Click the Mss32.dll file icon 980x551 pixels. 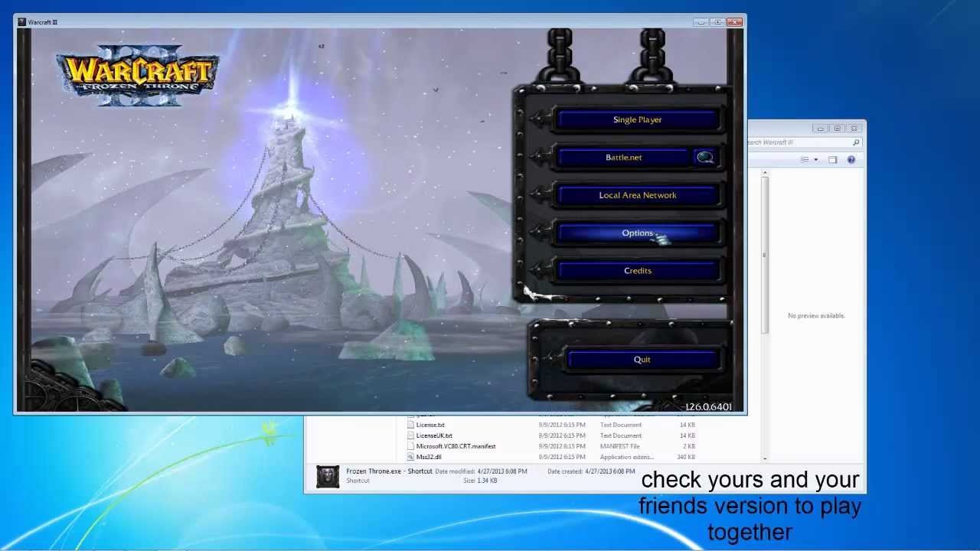[411, 457]
